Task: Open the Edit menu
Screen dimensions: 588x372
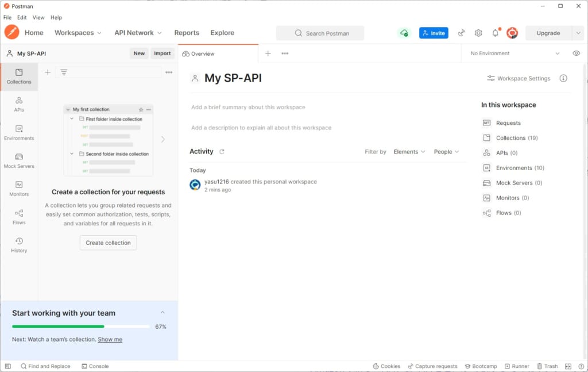Action: (22, 17)
